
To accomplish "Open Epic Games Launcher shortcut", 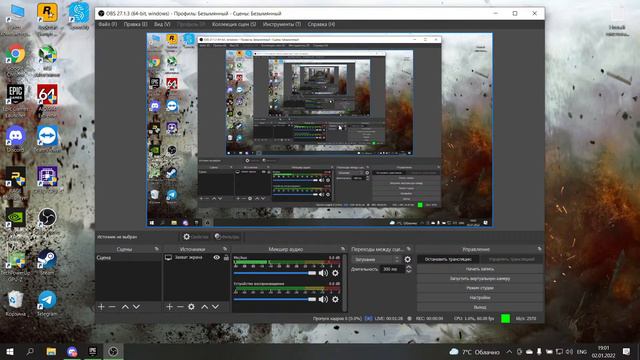I will click(16, 99).
